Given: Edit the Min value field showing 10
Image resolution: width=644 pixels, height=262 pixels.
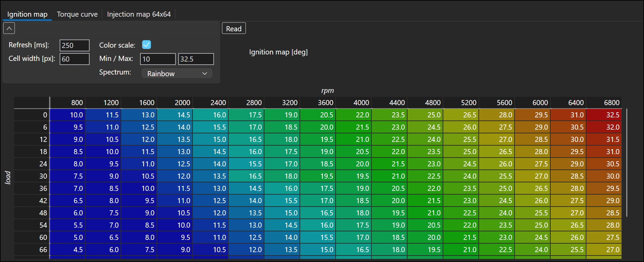Looking at the screenshot, I should 158,59.
